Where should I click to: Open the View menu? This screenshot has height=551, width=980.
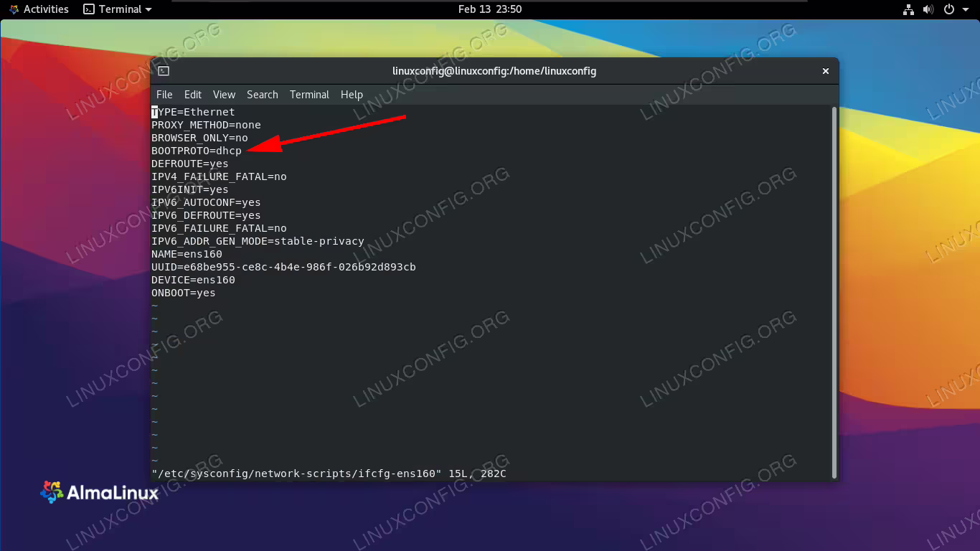(224, 95)
